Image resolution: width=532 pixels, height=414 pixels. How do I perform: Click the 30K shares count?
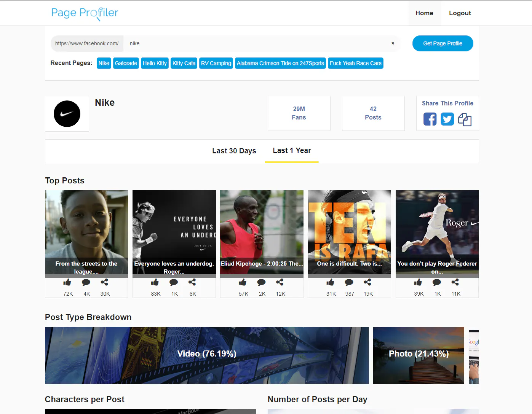pyautogui.click(x=105, y=294)
